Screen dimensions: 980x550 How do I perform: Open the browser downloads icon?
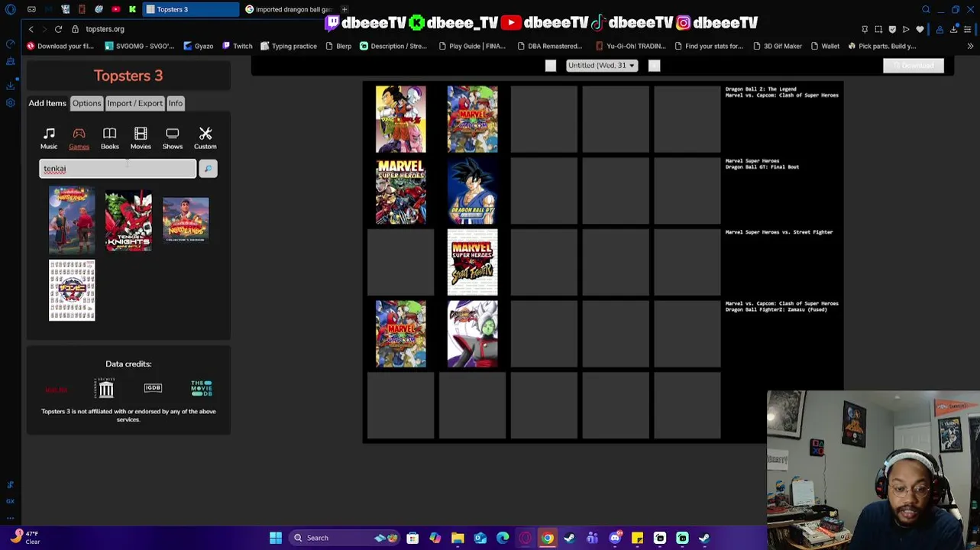point(953,29)
